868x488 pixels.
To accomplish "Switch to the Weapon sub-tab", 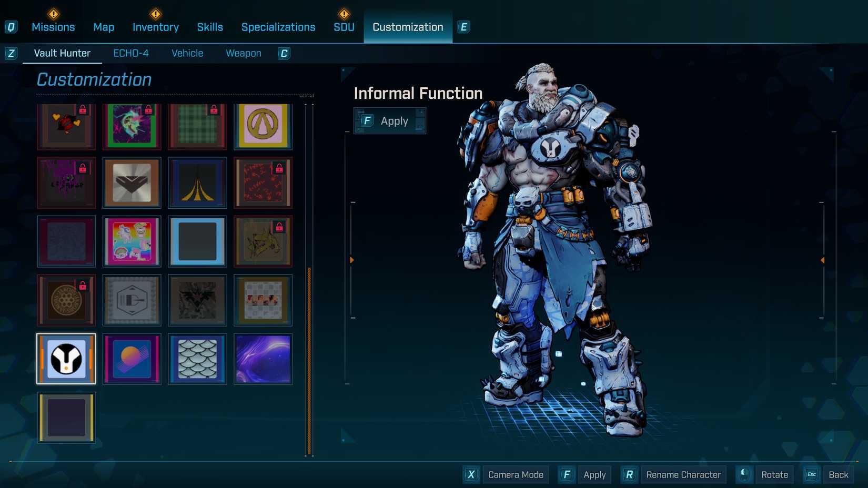I will point(244,53).
